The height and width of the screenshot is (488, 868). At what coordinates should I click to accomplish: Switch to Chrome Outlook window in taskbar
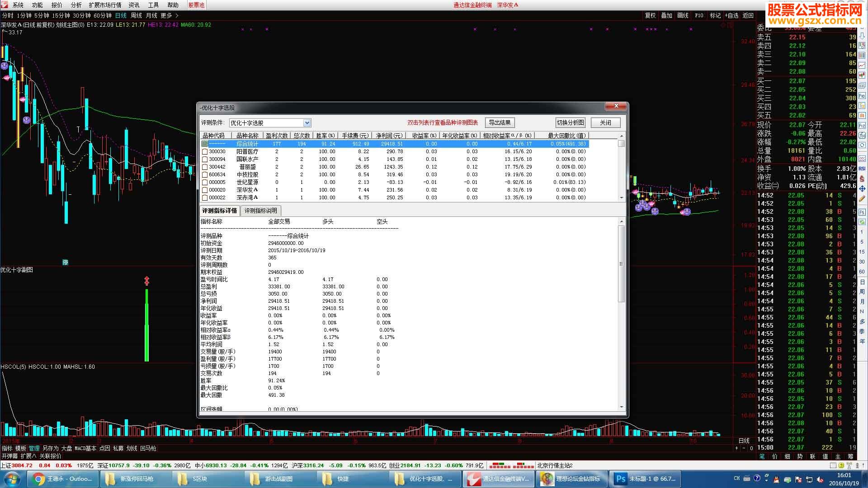coord(63,479)
